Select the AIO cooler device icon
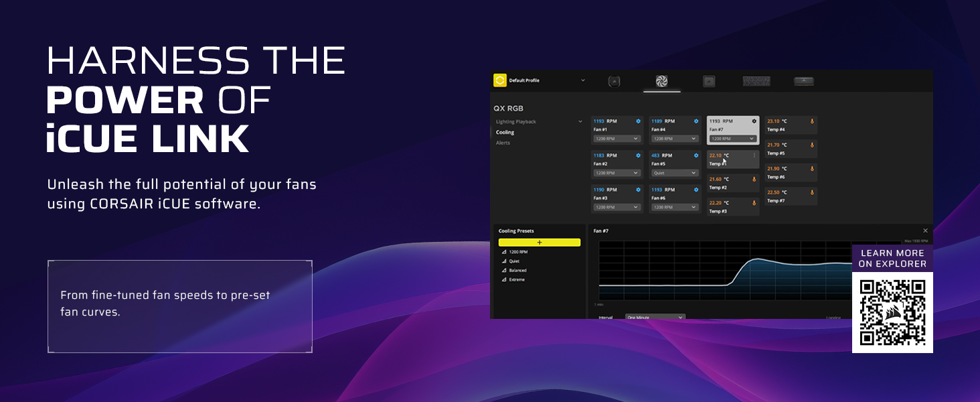The image size is (980, 402). (613, 81)
